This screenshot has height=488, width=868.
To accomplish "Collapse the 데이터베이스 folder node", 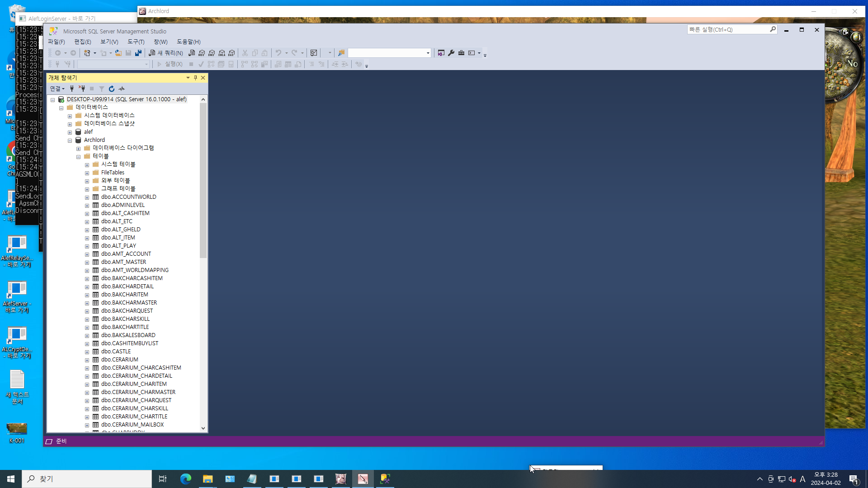I will pos(61,108).
